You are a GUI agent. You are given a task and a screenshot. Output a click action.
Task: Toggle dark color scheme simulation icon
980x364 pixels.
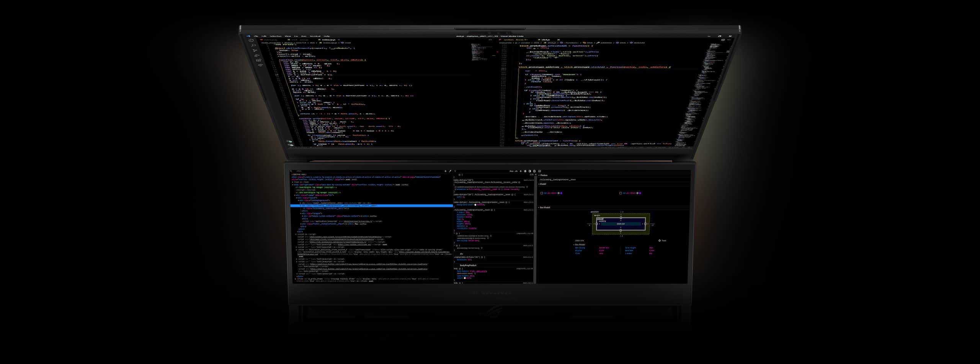[530, 171]
